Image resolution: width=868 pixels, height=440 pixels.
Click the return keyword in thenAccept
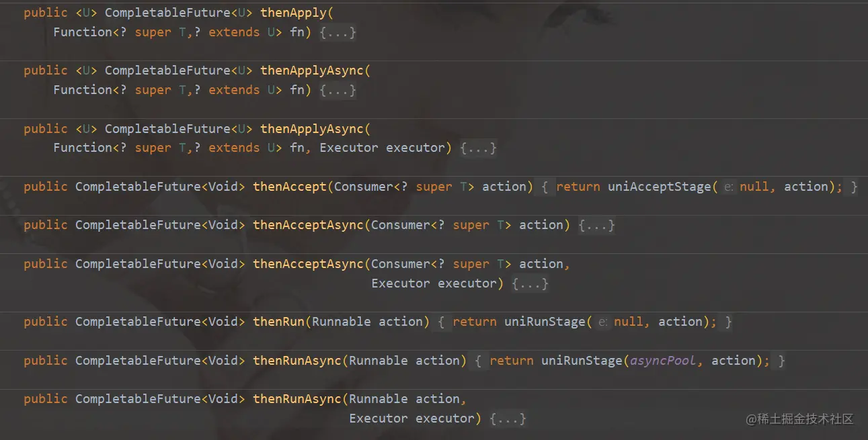578,187
